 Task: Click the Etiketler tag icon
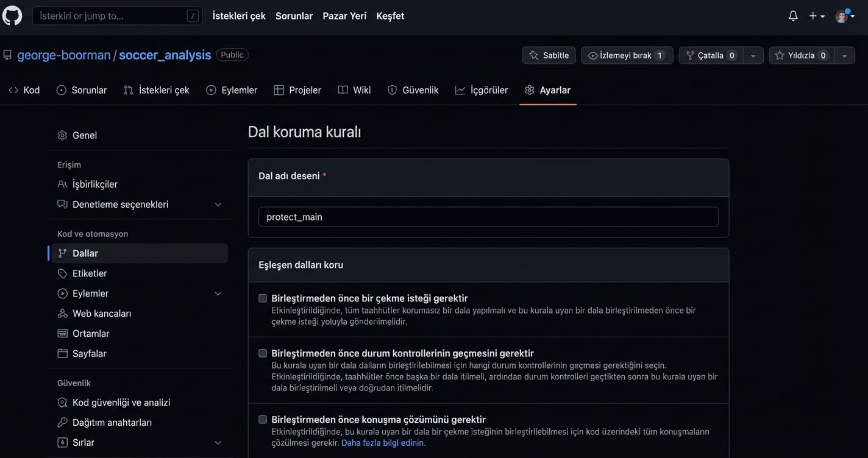[62, 273]
